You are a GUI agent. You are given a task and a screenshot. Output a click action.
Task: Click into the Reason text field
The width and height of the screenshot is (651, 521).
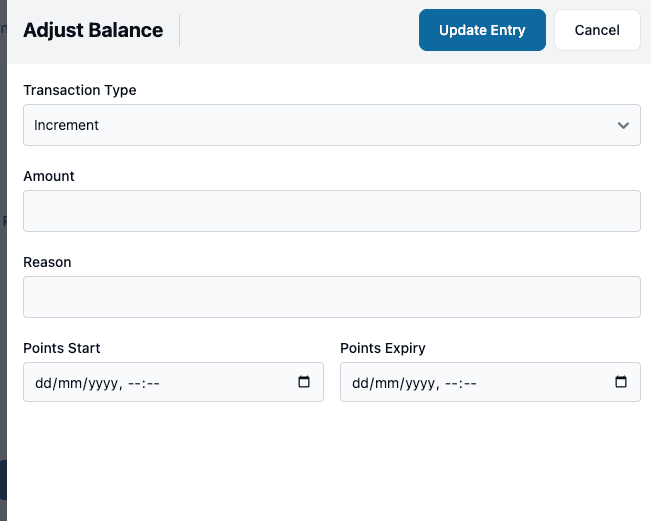click(x=332, y=297)
